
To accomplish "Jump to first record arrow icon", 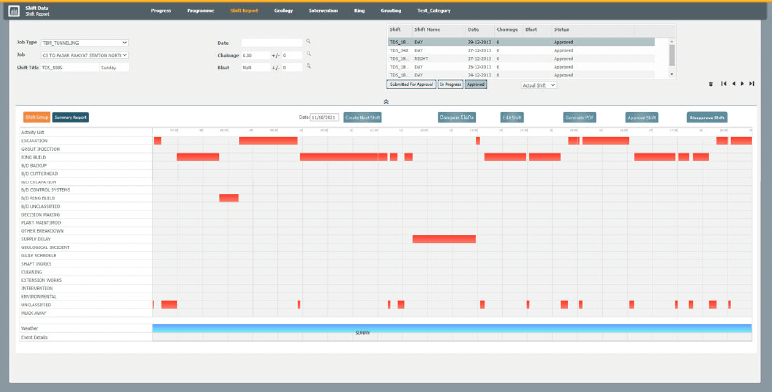I will click(x=724, y=84).
